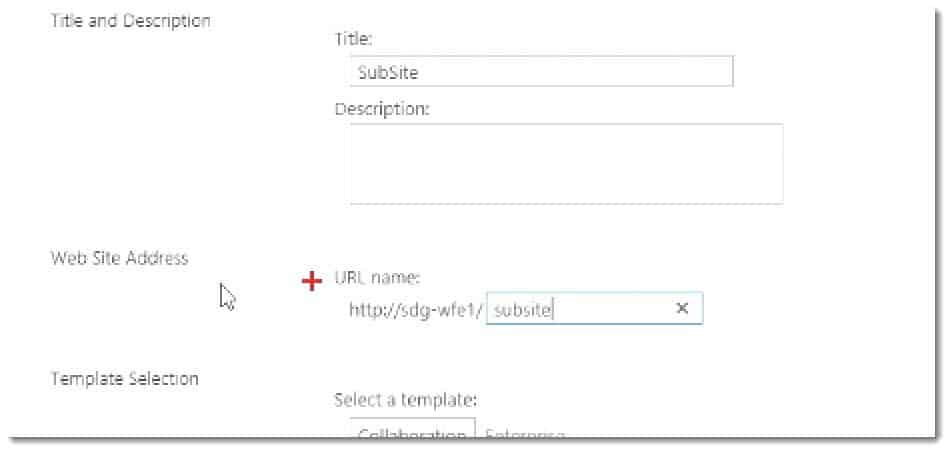The width and height of the screenshot is (950, 452).
Task: Select the Collaboration template tab
Action: (413, 435)
